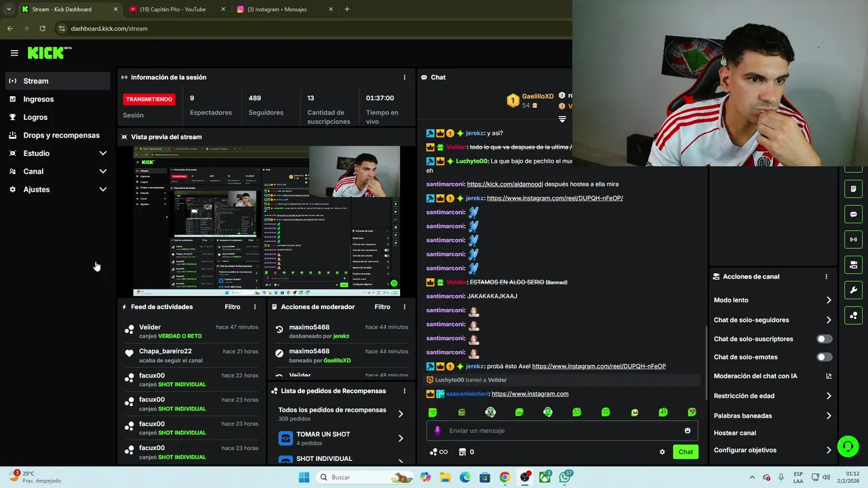Click the channel points infinity icon
This screenshot has height=488, width=868.
point(439,452)
